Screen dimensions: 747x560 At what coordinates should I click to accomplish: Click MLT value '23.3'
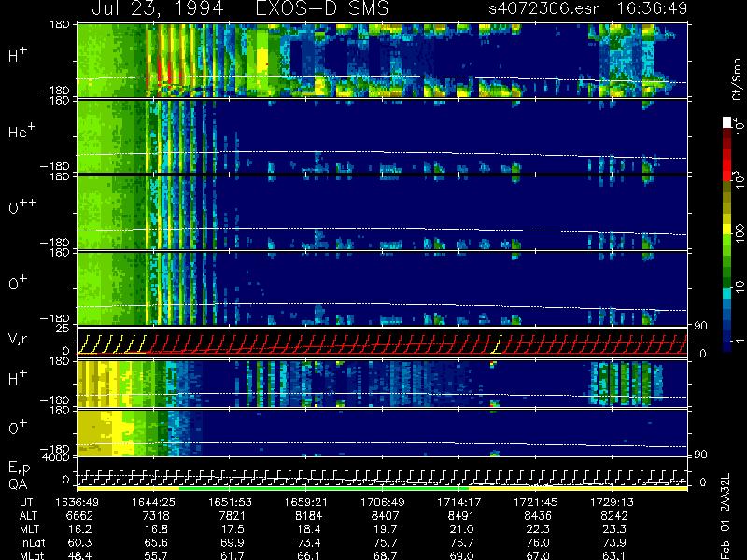pos(614,529)
